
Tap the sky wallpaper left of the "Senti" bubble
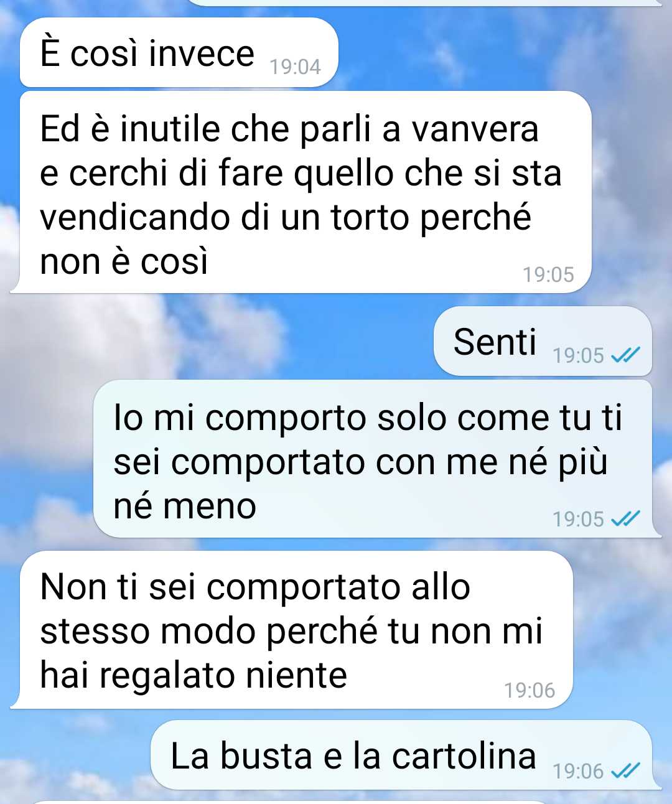click(x=218, y=341)
